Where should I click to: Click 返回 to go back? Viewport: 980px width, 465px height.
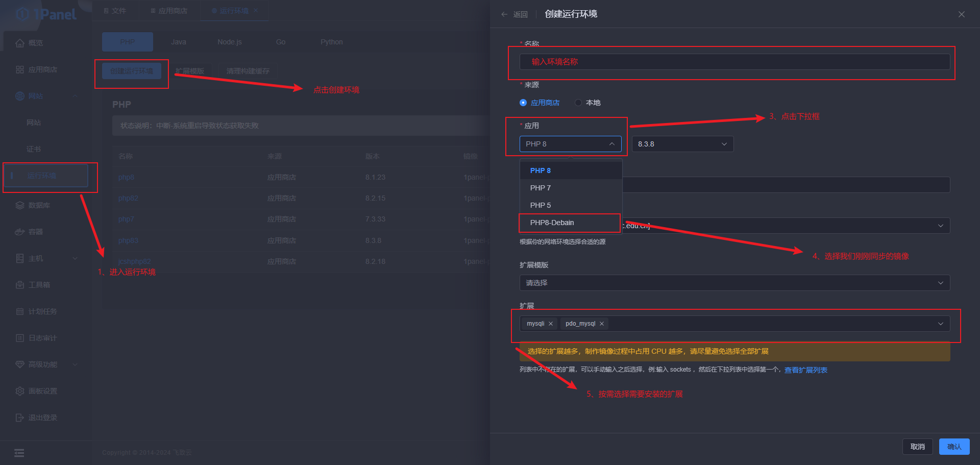tap(521, 14)
